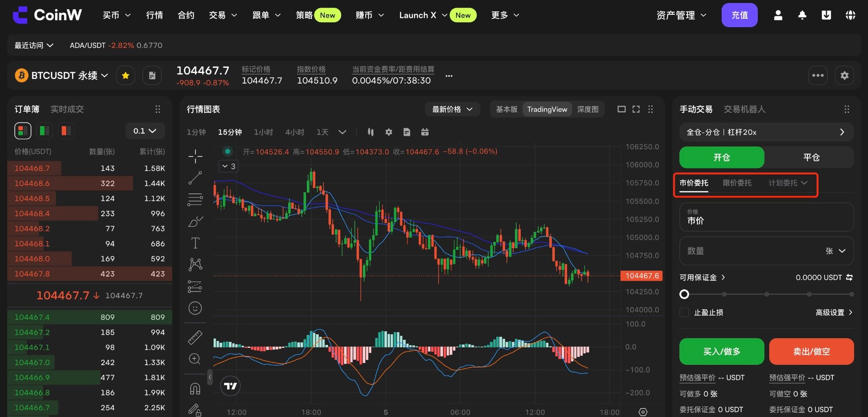This screenshot has height=417, width=868.
Task: Select the crosshair cursor tool
Action: coord(195,156)
